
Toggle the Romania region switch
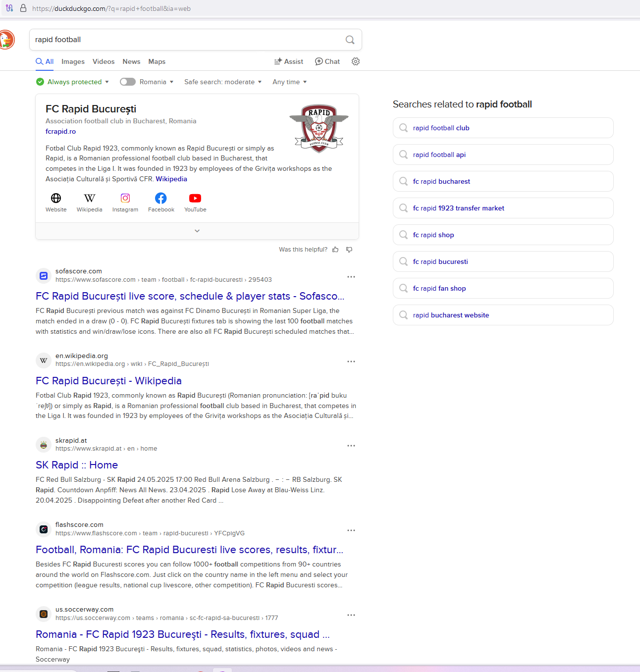[128, 82]
